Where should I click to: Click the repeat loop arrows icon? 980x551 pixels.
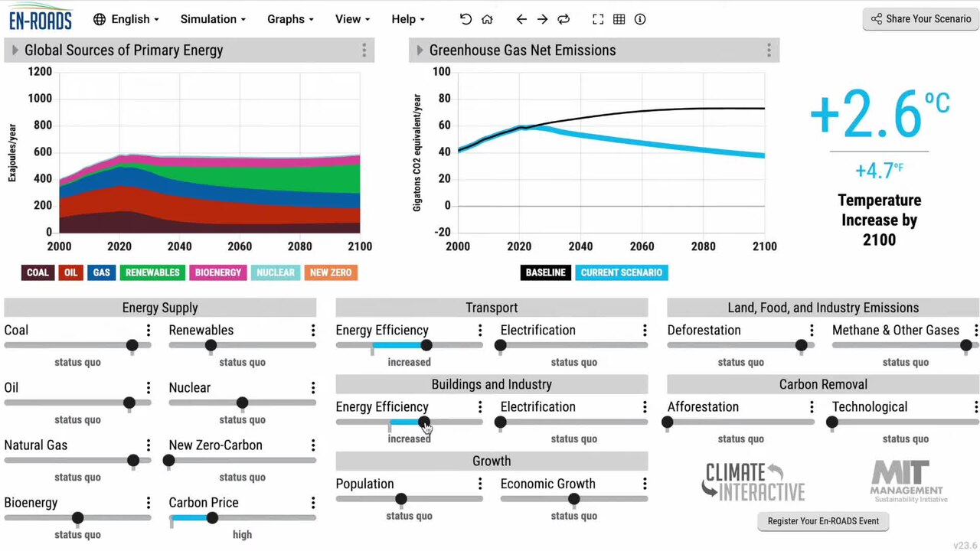(563, 19)
